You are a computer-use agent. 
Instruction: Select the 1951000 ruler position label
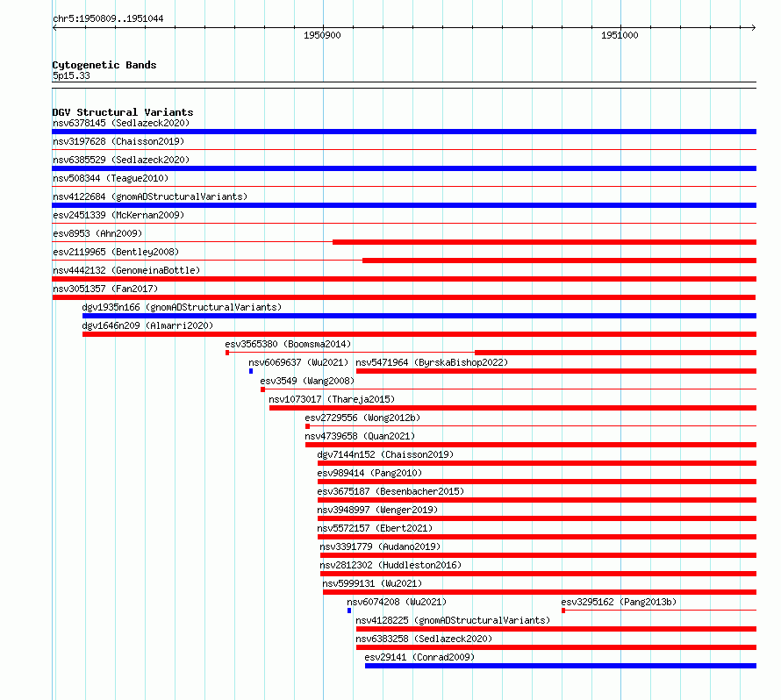pyautogui.click(x=620, y=35)
